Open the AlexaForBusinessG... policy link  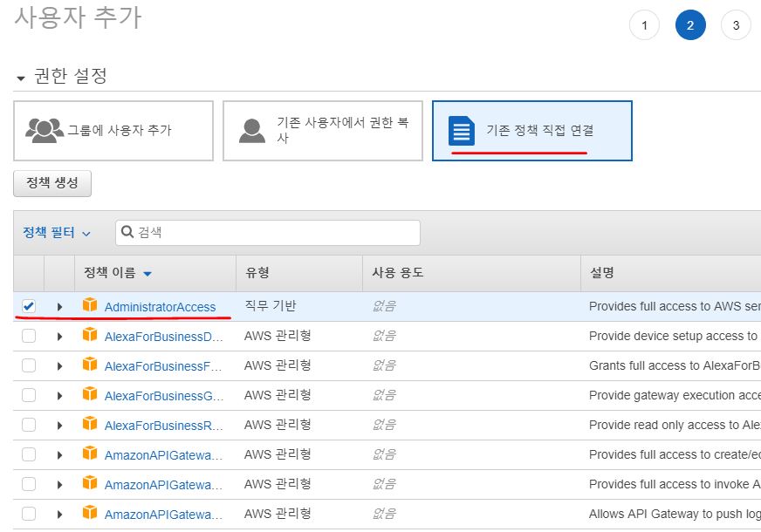click(164, 396)
